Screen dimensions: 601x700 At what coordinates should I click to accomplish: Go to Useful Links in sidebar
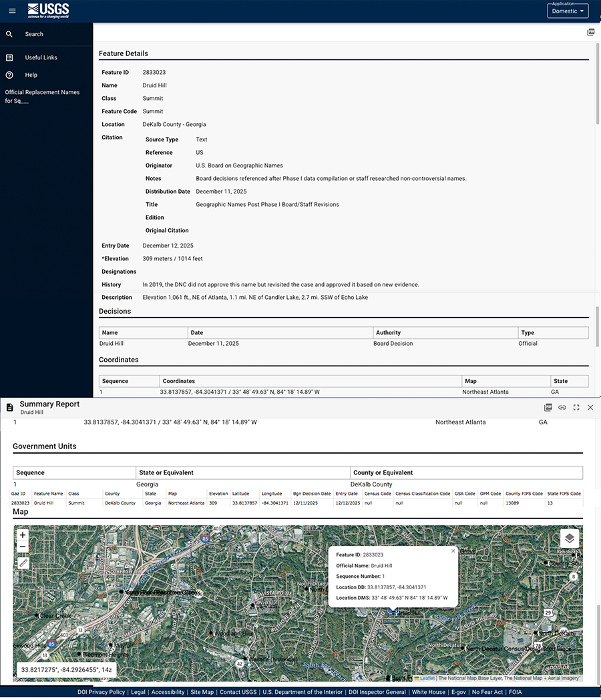point(41,57)
